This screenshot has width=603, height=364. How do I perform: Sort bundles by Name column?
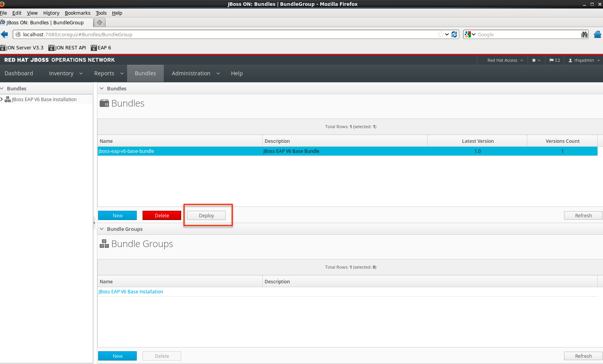tap(180, 141)
